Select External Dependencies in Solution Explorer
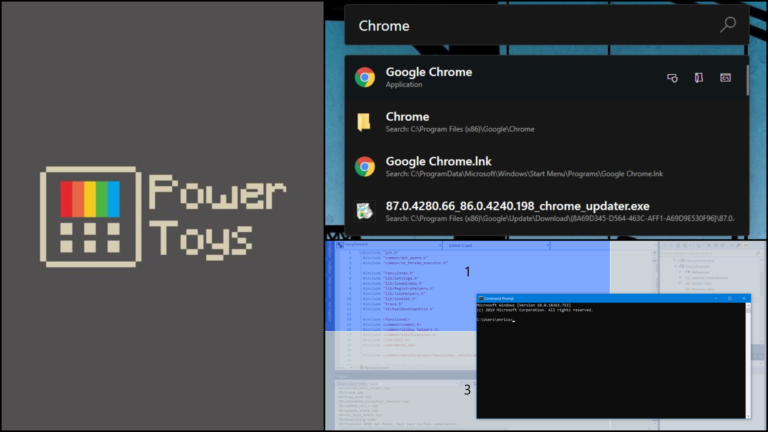 pos(710,278)
